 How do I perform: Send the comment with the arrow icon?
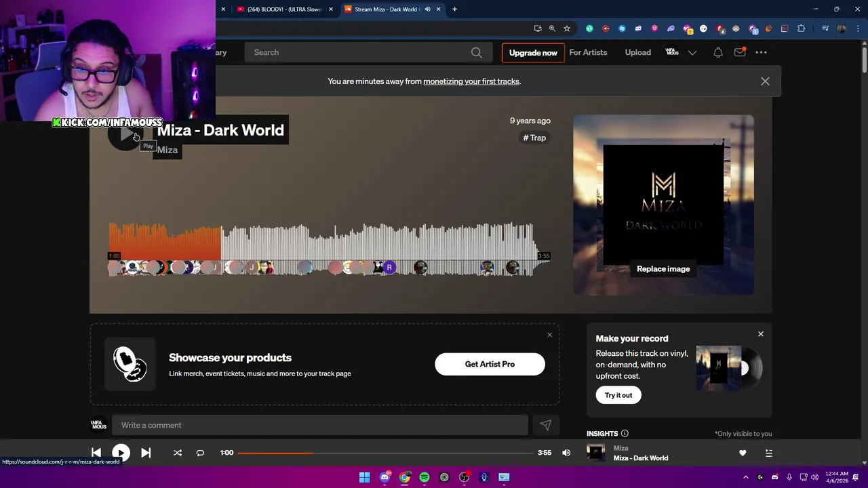[x=545, y=425]
